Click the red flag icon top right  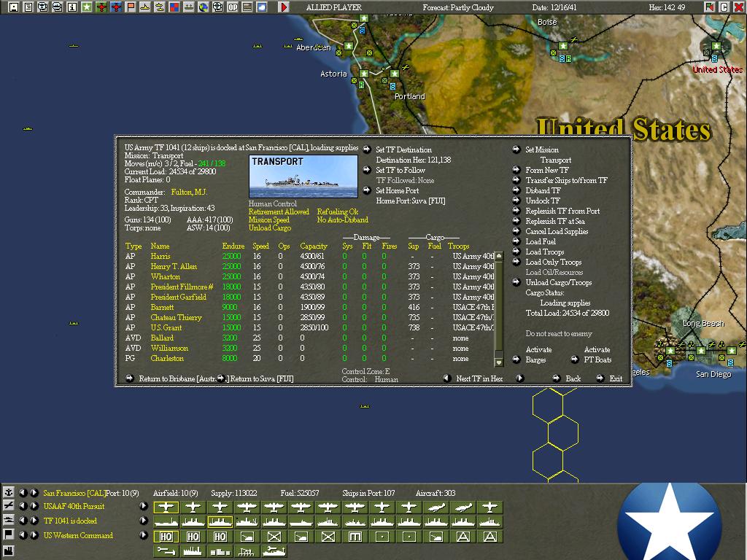(710, 7)
